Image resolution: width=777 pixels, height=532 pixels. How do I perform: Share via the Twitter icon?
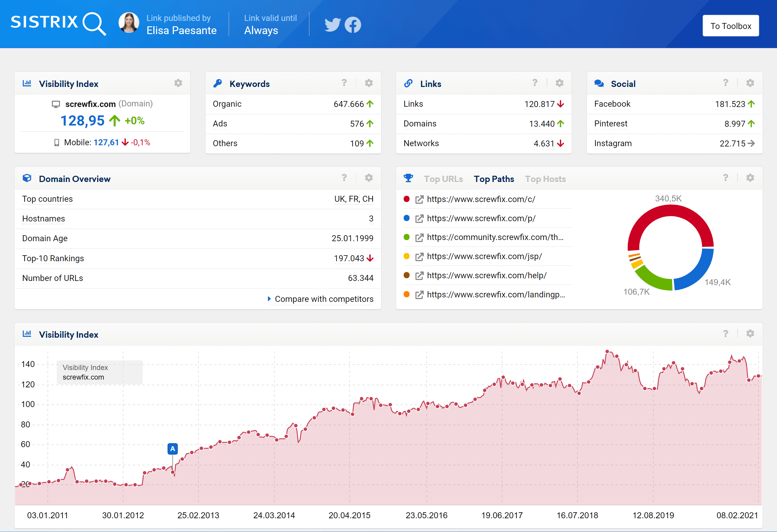pyautogui.click(x=332, y=25)
